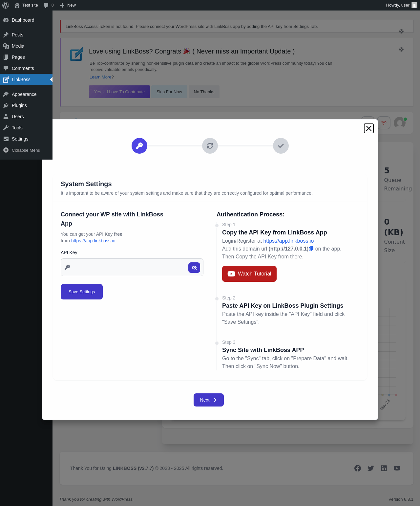This screenshot has width=420, height=506.
Task: Click the WordPress logo in admin bar
Action: [6, 5]
